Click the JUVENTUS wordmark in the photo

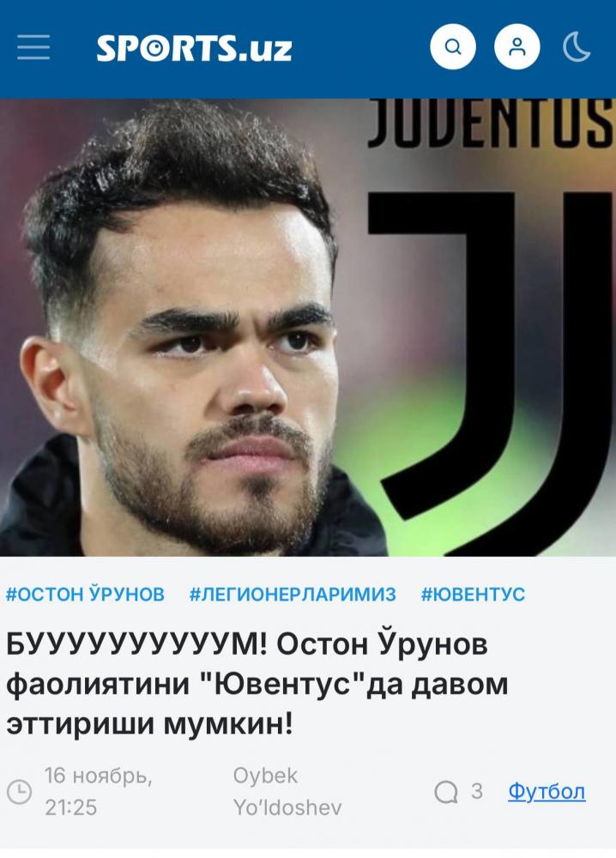492,123
